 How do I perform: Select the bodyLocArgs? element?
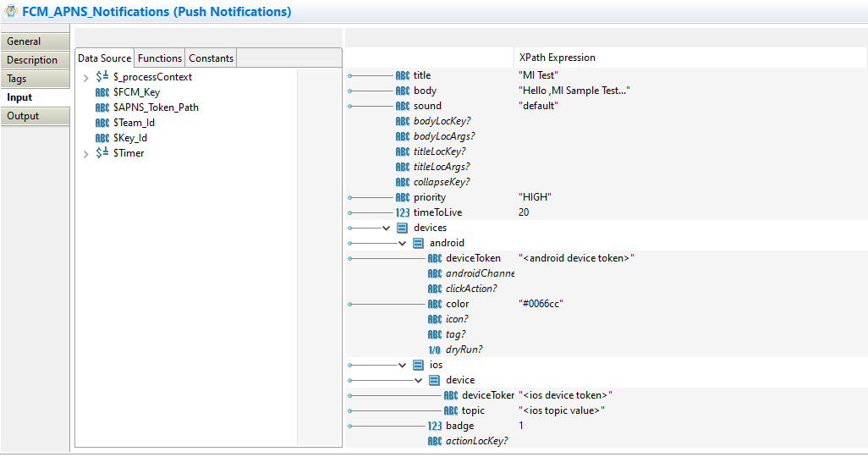tap(444, 136)
